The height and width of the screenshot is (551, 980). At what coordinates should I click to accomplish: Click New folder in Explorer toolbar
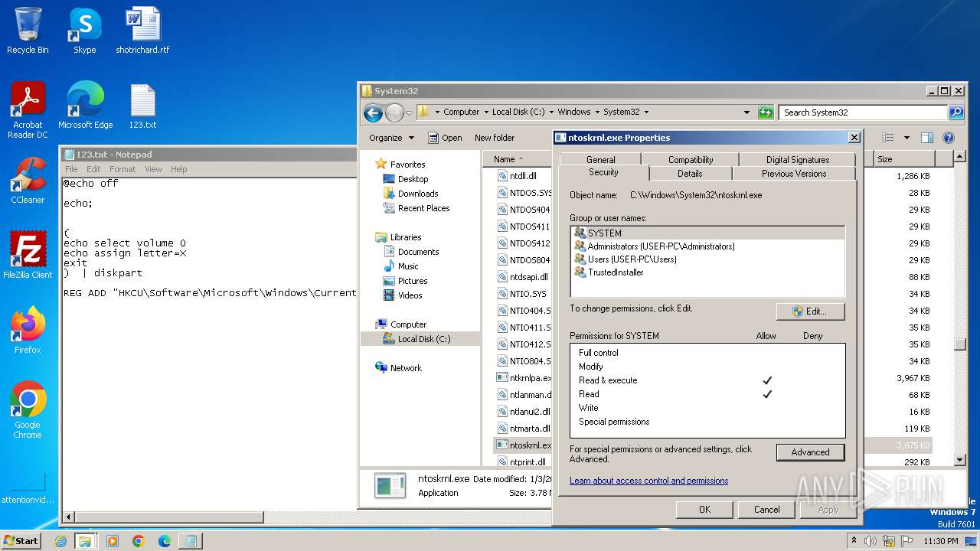[x=495, y=138]
